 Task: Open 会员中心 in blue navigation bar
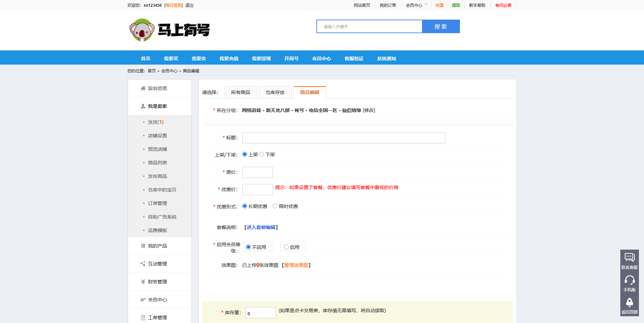[x=322, y=59]
